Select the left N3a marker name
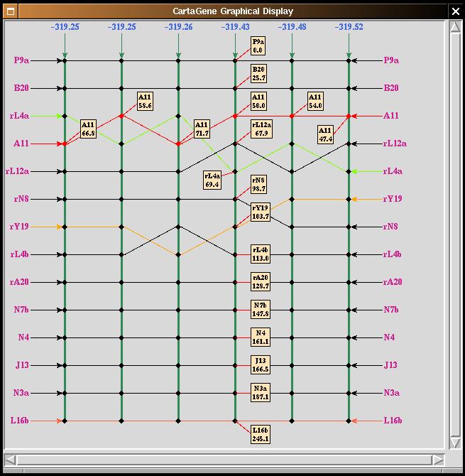 [x=21, y=392]
